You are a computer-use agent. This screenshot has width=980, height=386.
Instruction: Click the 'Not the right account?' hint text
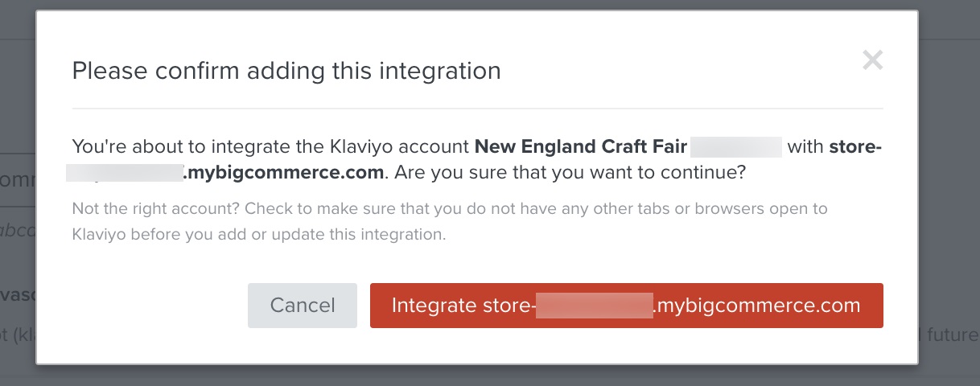[155, 209]
